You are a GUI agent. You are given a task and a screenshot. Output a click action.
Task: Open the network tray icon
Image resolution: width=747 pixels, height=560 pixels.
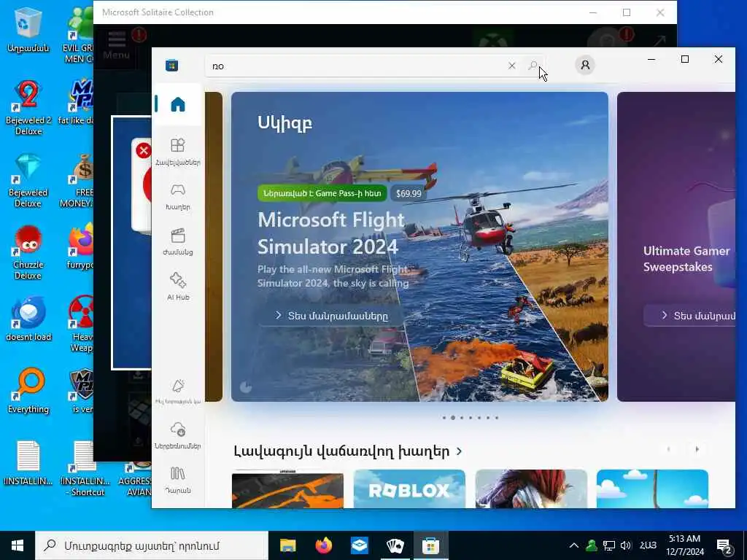(x=609, y=545)
